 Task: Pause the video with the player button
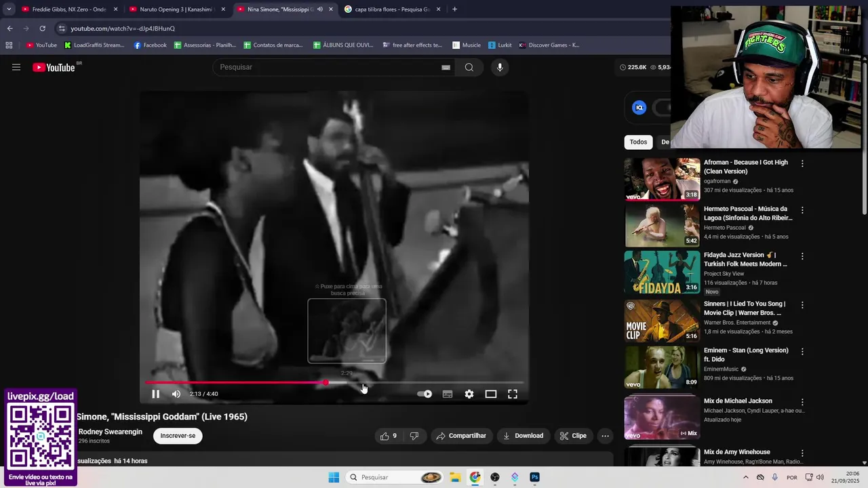(x=155, y=394)
